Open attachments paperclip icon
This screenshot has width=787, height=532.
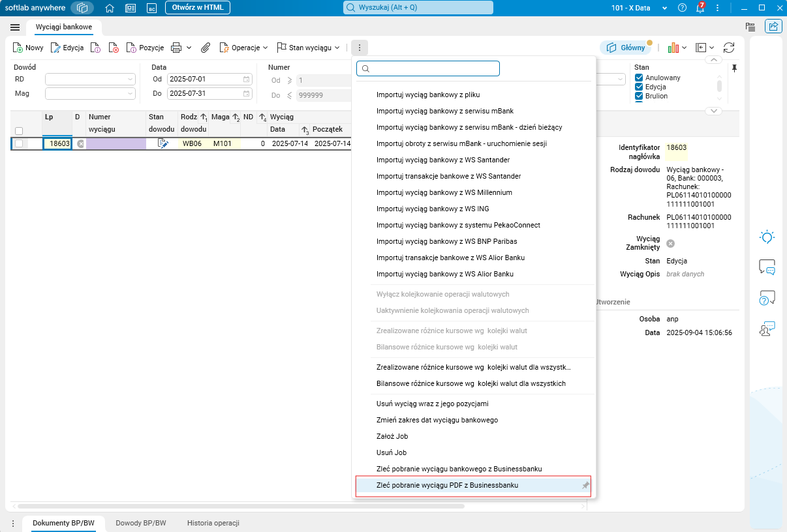(x=205, y=48)
